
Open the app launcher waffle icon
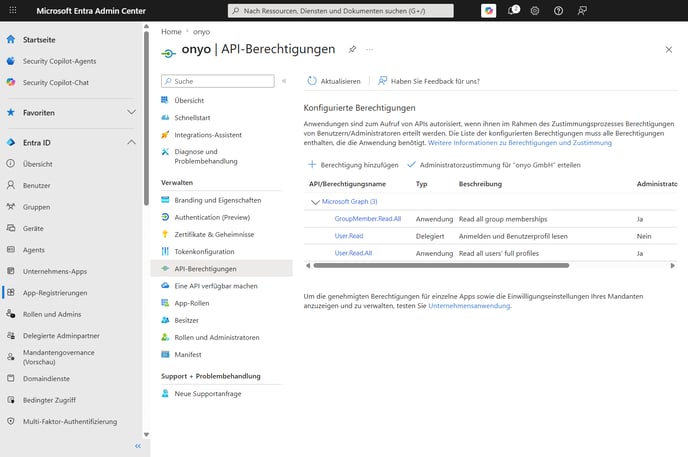tap(13, 10)
